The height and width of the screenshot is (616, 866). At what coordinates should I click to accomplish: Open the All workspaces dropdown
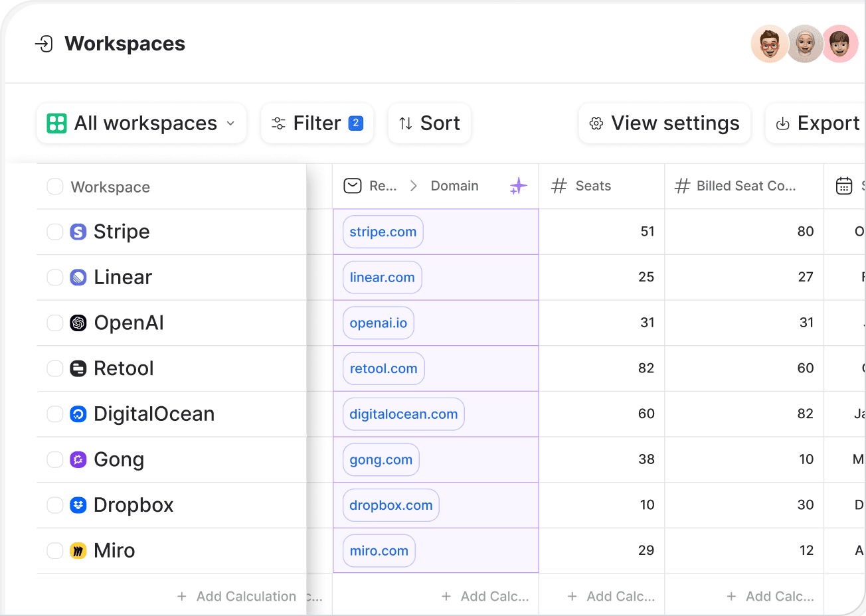pyautogui.click(x=141, y=123)
